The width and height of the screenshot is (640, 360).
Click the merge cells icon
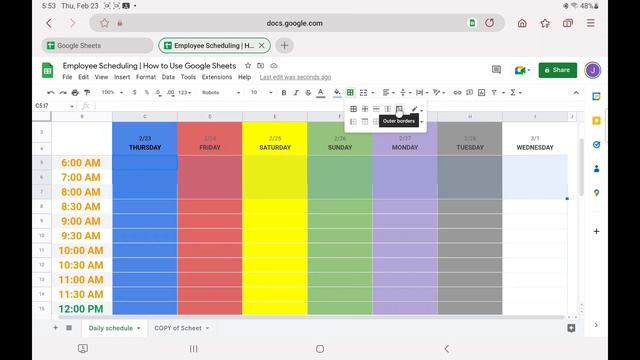click(363, 93)
